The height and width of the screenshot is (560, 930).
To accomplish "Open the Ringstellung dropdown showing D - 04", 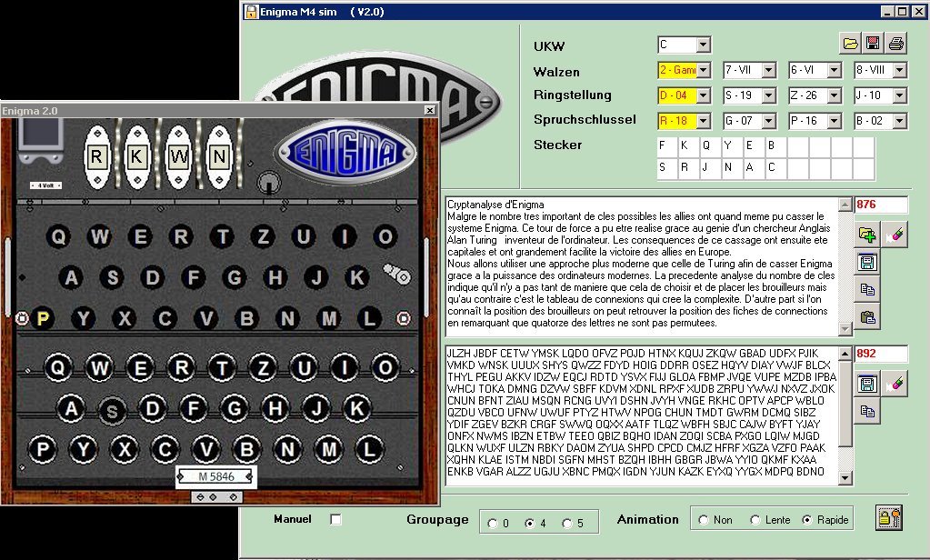I will point(703,95).
